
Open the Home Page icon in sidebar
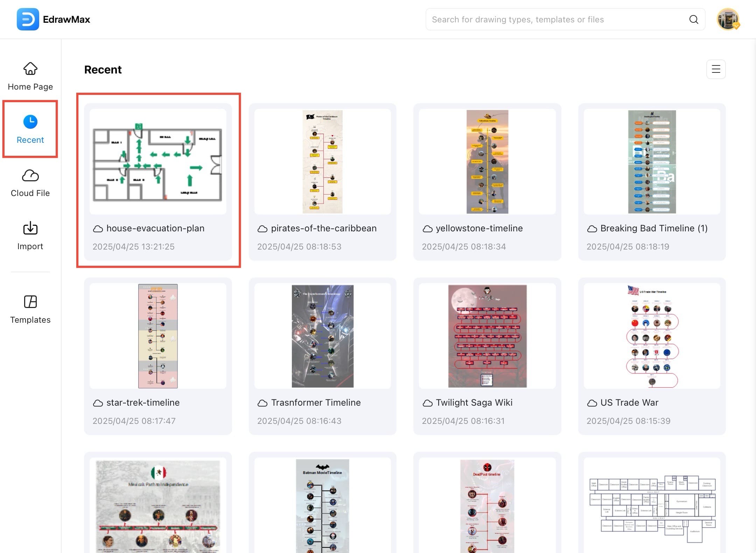30,69
